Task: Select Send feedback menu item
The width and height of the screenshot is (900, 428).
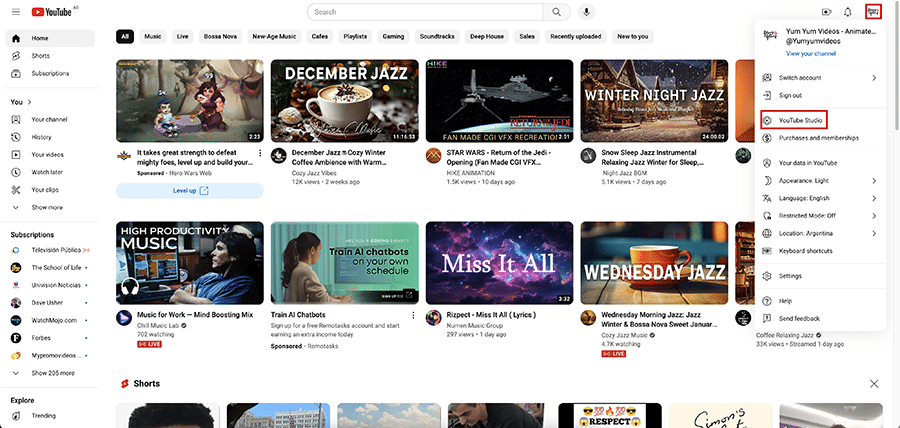Action: coord(819,318)
